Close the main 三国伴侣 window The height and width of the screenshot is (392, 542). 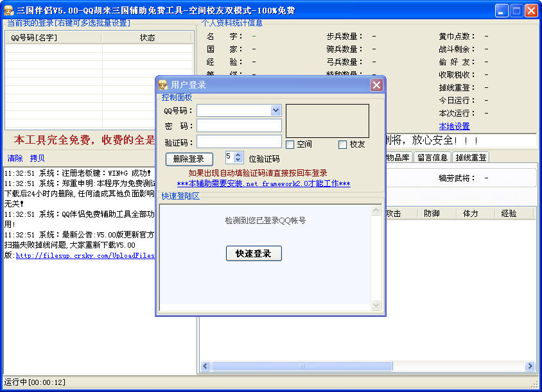pos(531,10)
